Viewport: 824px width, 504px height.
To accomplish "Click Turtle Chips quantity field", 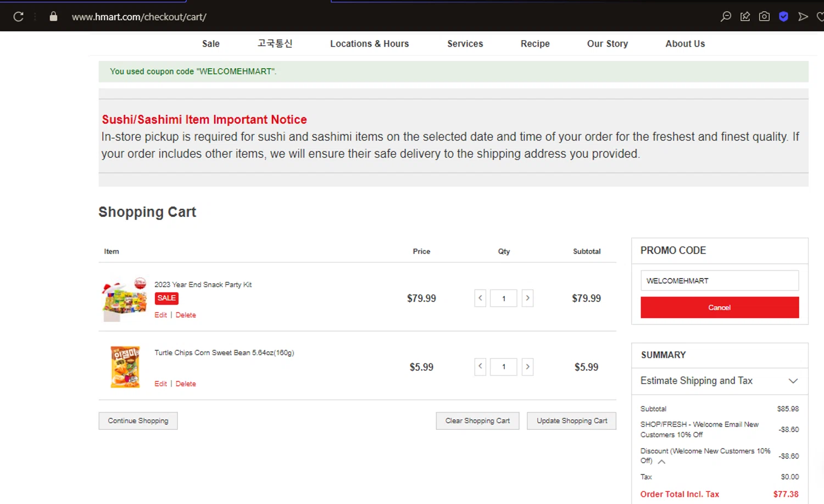I will 504,367.
